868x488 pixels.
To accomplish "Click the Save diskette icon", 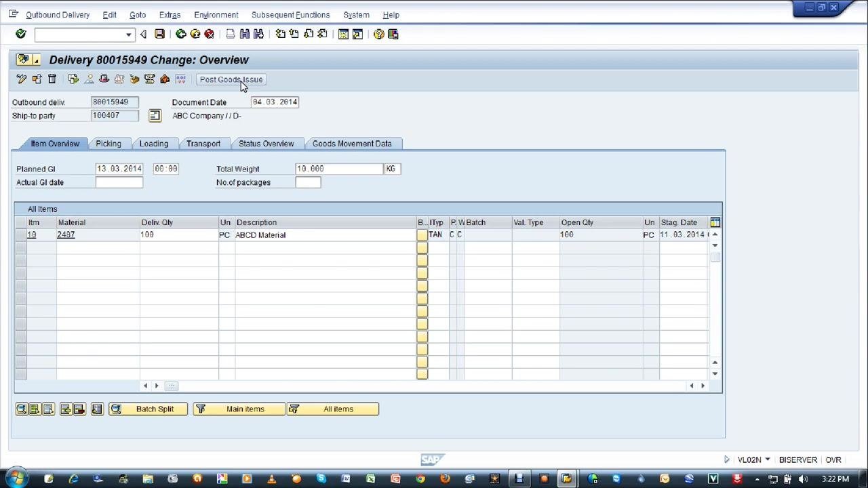I will click(x=159, y=34).
